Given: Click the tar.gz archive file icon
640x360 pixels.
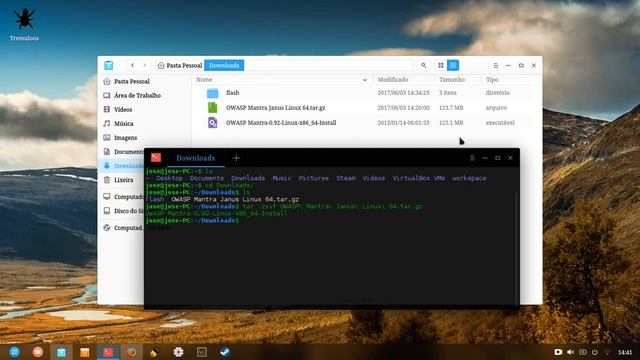Looking at the screenshot, I should [213, 108].
